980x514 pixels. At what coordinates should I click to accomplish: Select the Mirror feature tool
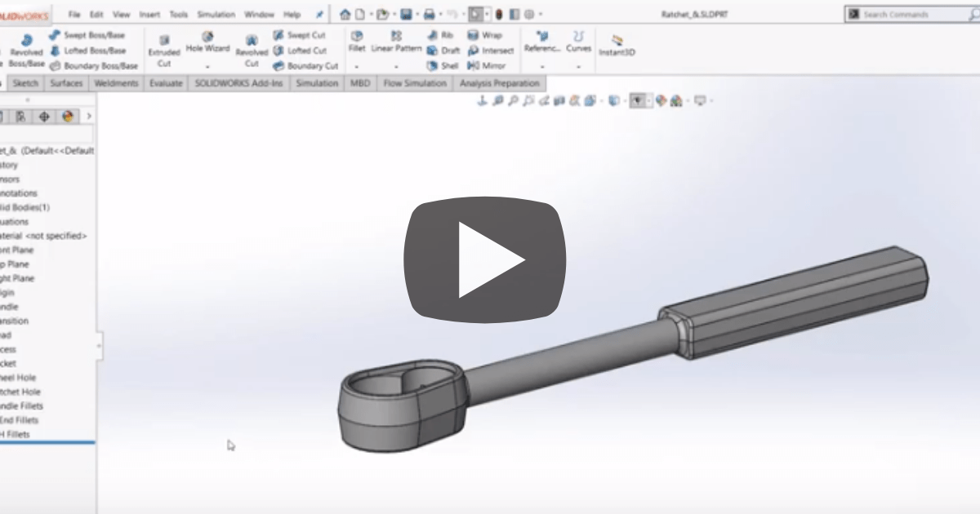pos(487,66)
